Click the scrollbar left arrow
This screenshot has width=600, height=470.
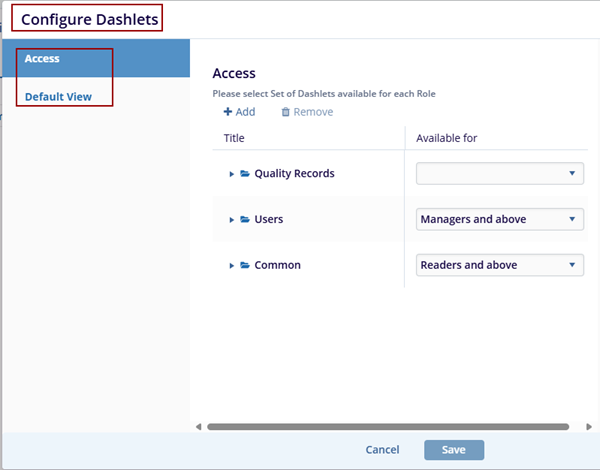click(x=198, y=427)
